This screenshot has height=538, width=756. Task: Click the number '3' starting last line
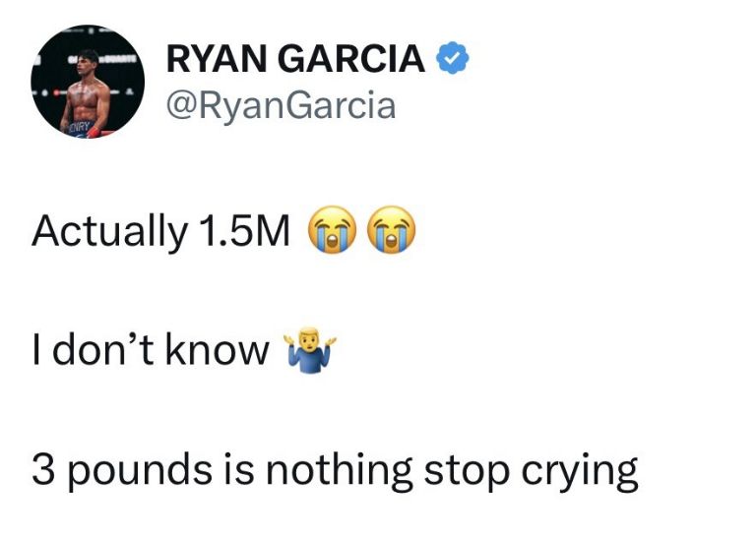(43, 470)
